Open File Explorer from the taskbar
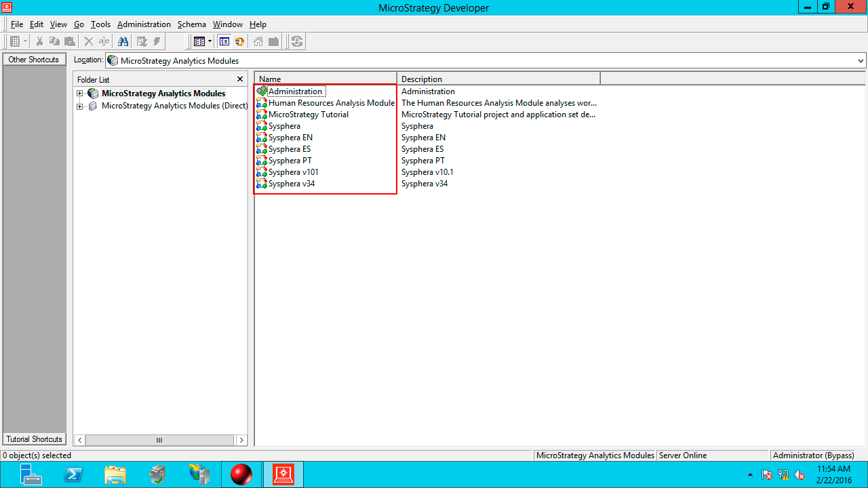The width and height of the screenshot is (868, 488). (115, 474)
